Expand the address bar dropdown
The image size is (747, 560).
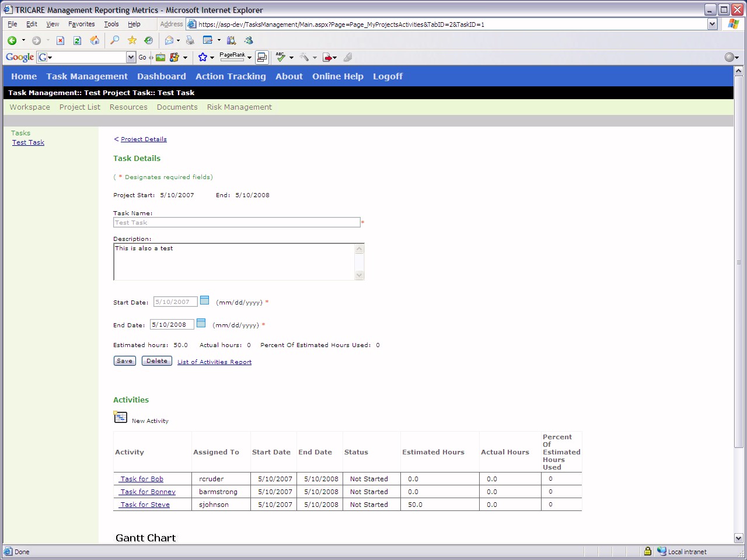(x=712, y=24)
